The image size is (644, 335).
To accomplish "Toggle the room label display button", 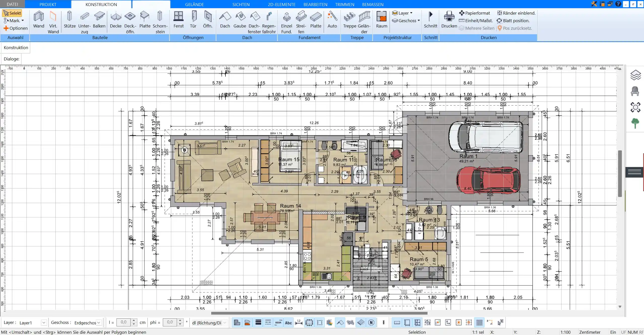I will click(x=278, y=322).
